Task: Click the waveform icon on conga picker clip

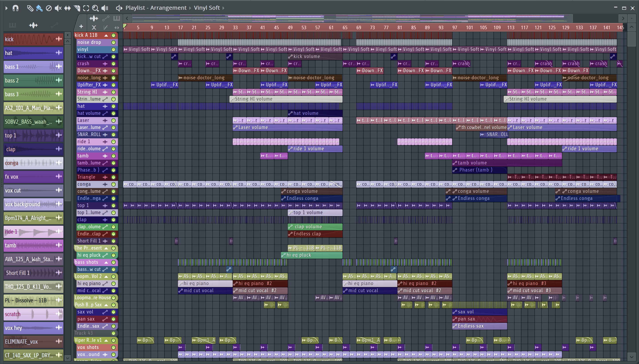Action: click(x=59, y=163)
